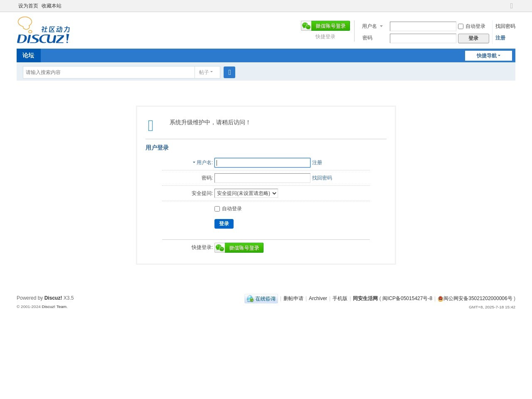Click the icon at the top right corner
Viewport: 532px width, 399px height.
(511, 6)
